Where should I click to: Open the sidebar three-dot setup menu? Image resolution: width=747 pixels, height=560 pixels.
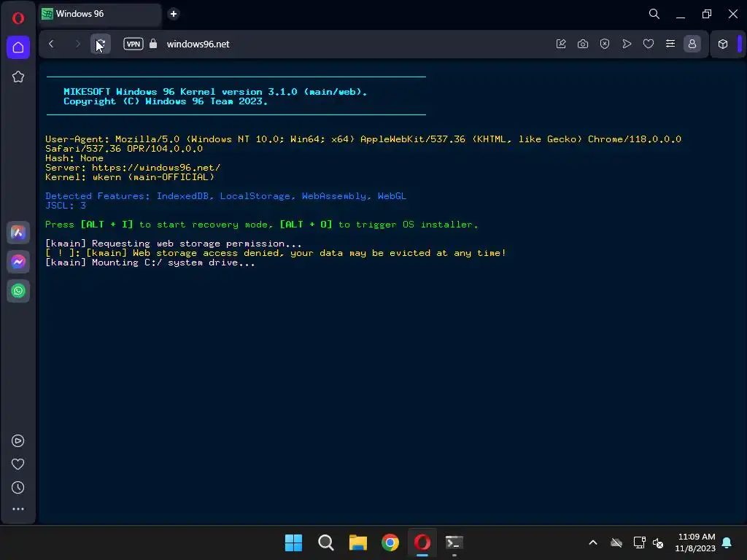(18, 509)
